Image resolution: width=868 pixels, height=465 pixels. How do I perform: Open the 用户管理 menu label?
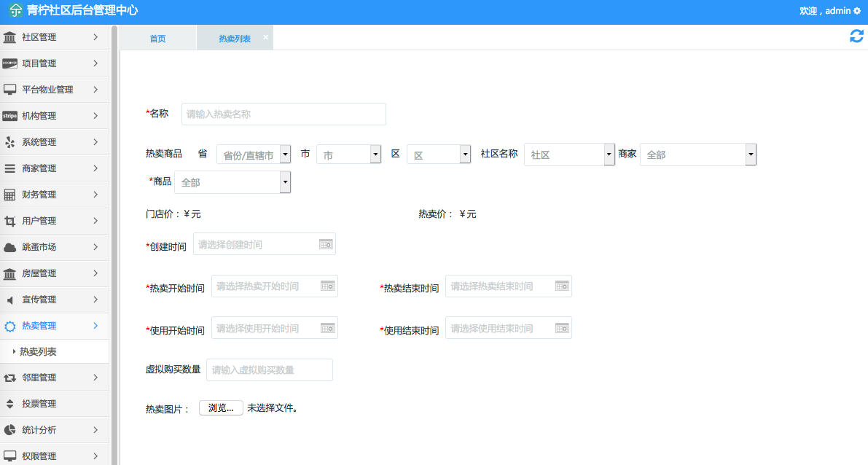[x=39, y=221]
